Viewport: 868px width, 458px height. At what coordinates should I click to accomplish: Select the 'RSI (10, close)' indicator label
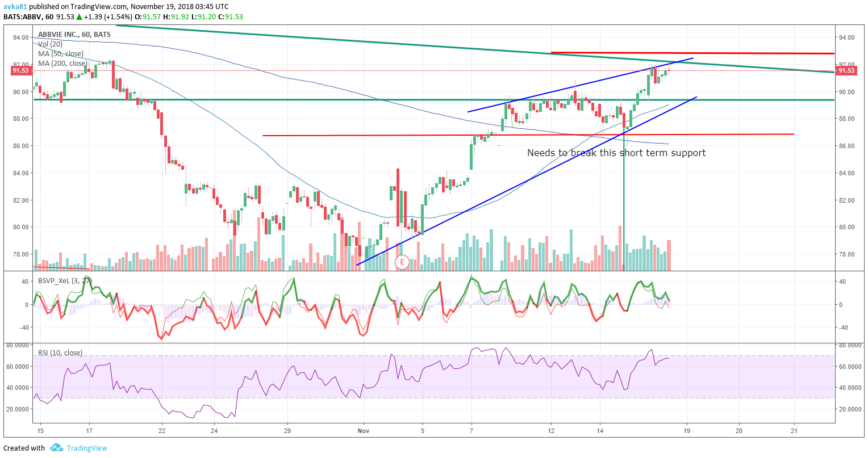click(60, 353)
